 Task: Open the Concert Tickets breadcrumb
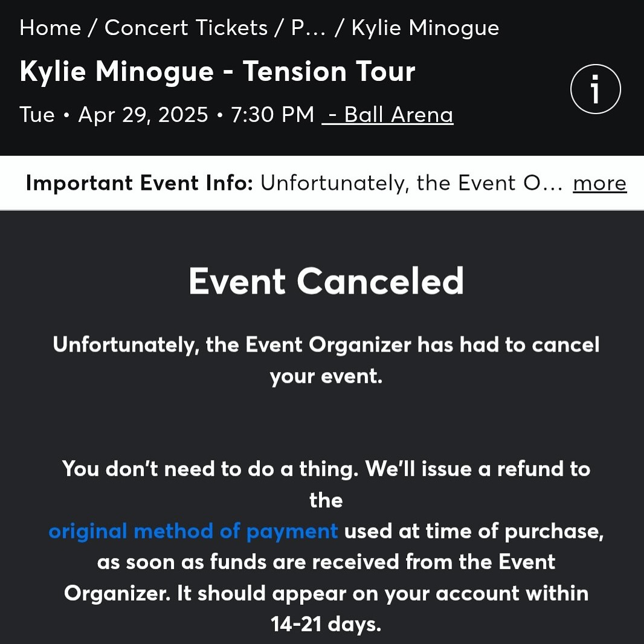(186, 28)
